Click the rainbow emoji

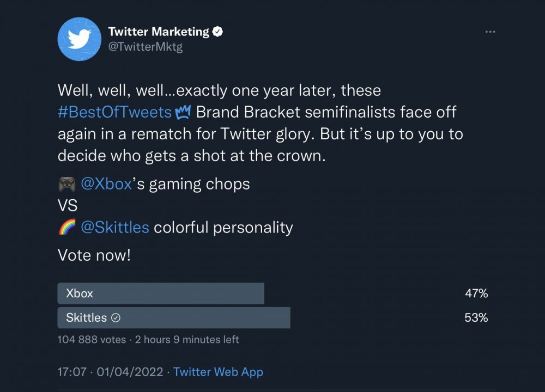pos(66,228)
